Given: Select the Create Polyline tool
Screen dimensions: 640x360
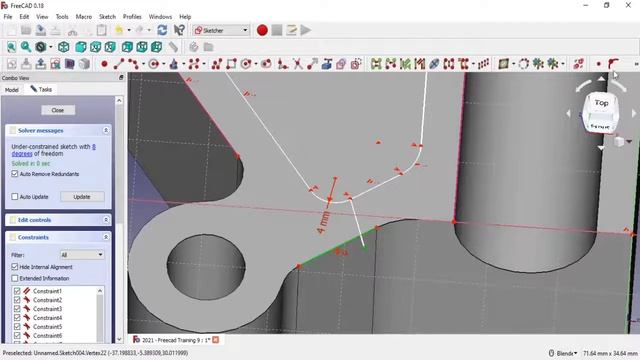Looking at the screenshot, I should click(217, 64).
